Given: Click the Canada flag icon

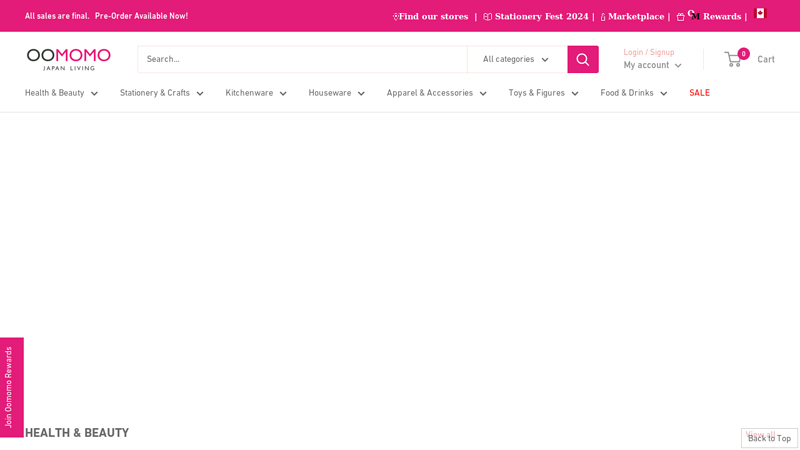Looking at the screenshot, I should tap(760, 14).
